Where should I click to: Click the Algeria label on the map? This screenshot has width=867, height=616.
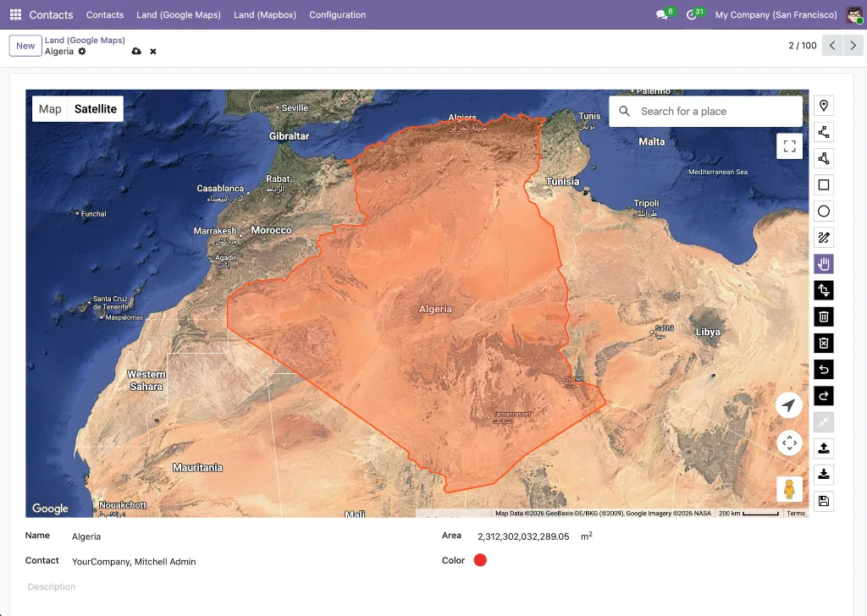435,309
